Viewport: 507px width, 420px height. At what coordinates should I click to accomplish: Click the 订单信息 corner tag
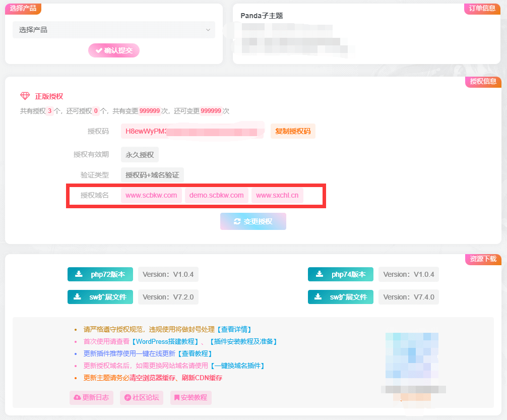(x=482, y=9)
